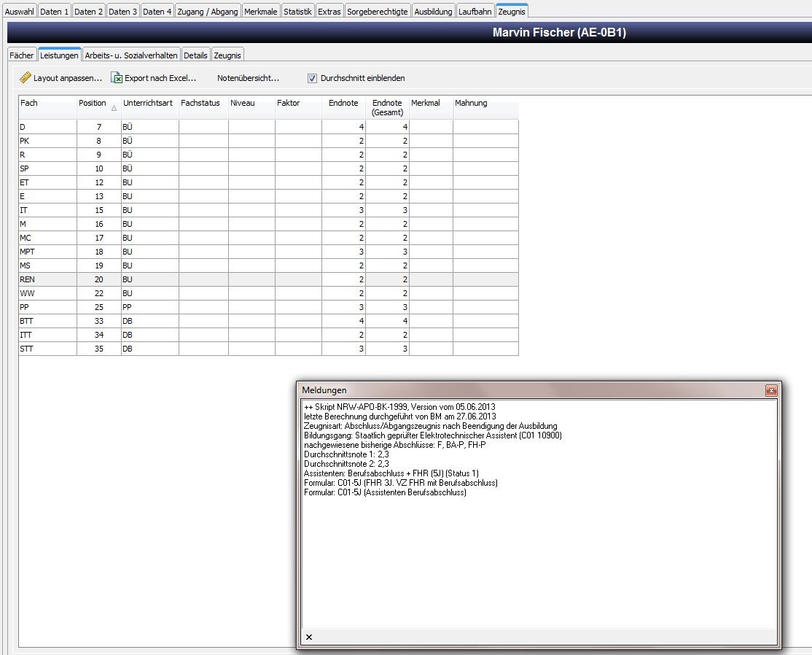Sort by the Endnote column header
The image size is (812, 655).
point(343,103)
